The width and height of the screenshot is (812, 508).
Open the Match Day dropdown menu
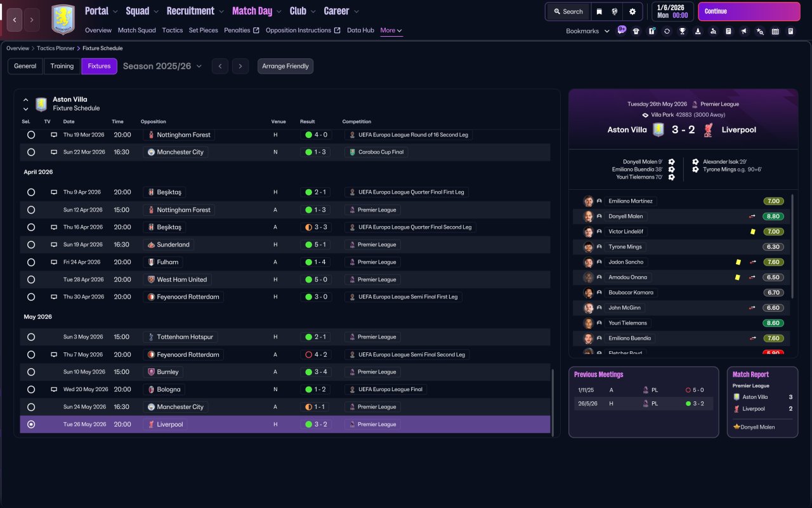pos(257,11)
